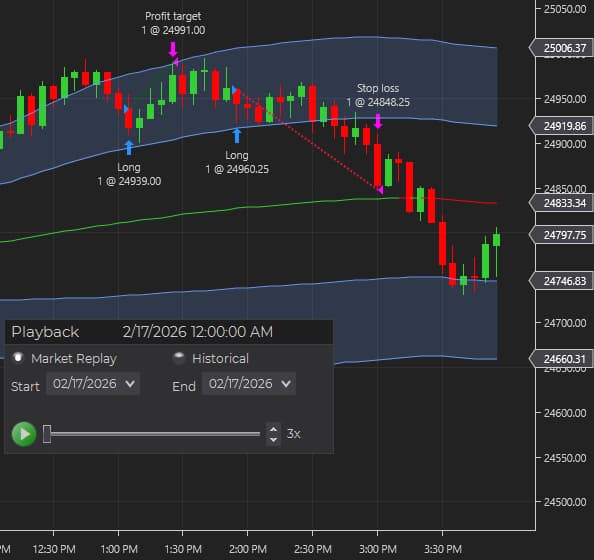The width and height of the screenshot is (594, 560).
Task: Select the Historical radio option
Action: tap(178, 358)
